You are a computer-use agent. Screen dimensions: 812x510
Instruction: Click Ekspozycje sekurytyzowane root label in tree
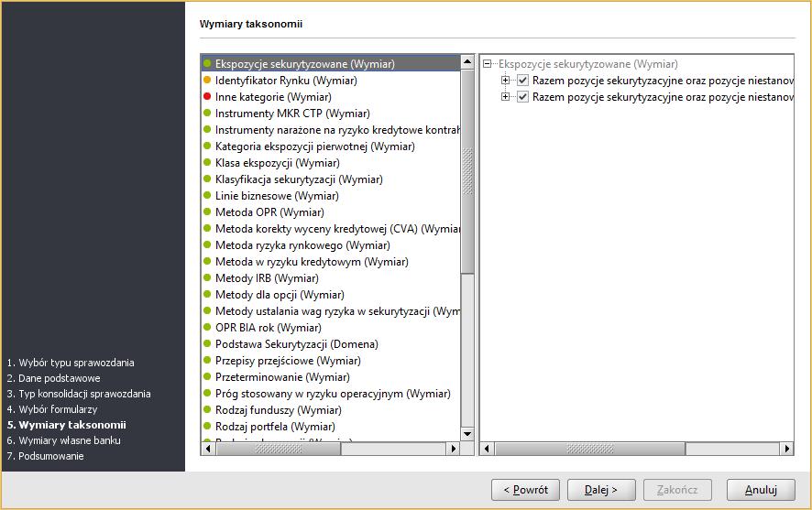[587, 64]
